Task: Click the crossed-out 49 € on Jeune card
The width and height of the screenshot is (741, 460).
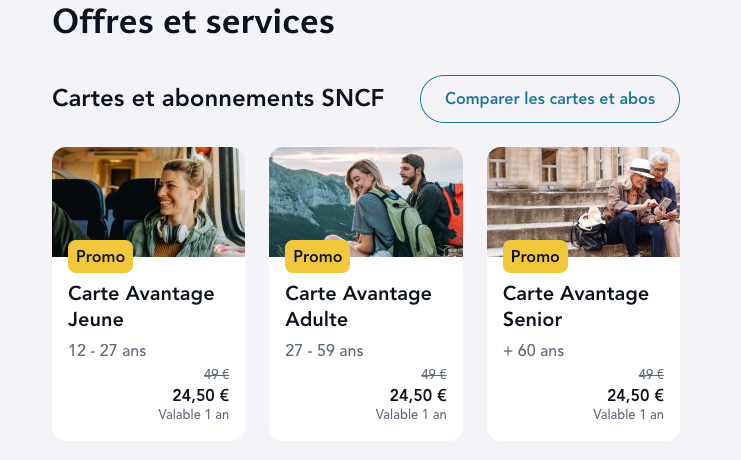Action: coord(216,374)
